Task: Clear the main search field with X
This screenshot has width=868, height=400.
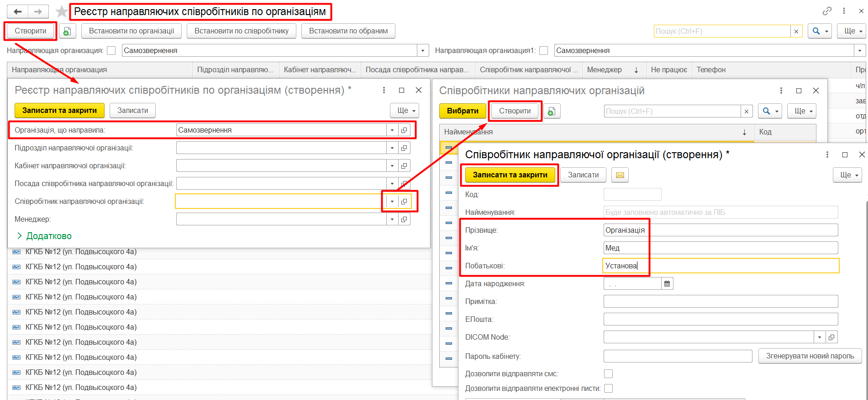Action: pos(796,31)
